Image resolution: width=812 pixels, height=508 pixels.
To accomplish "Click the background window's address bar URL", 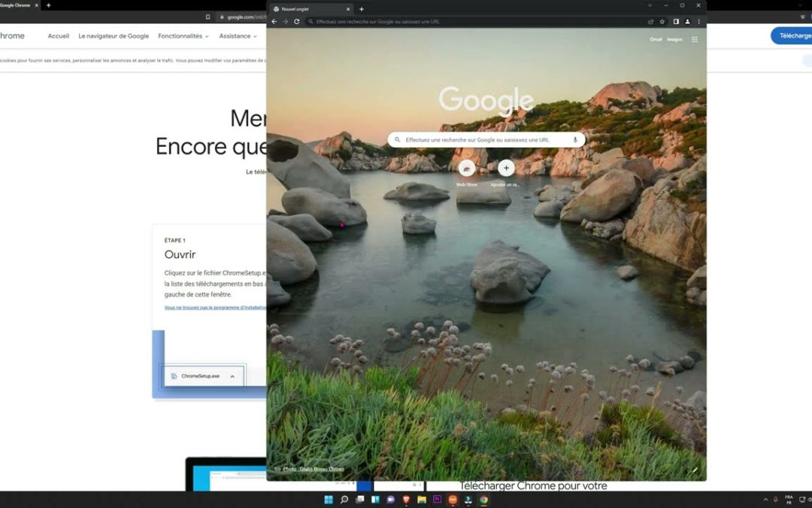I will (x=247, y=17).
